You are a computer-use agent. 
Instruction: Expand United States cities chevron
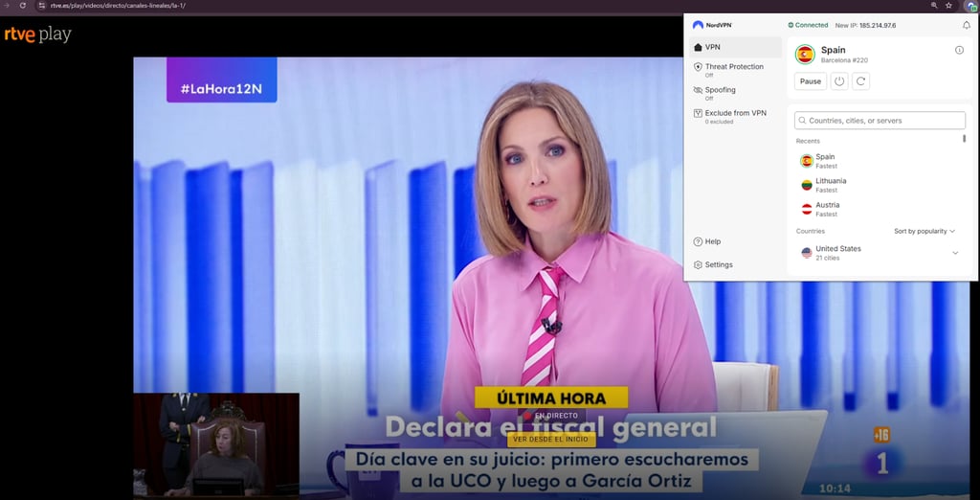click(955, 253)
